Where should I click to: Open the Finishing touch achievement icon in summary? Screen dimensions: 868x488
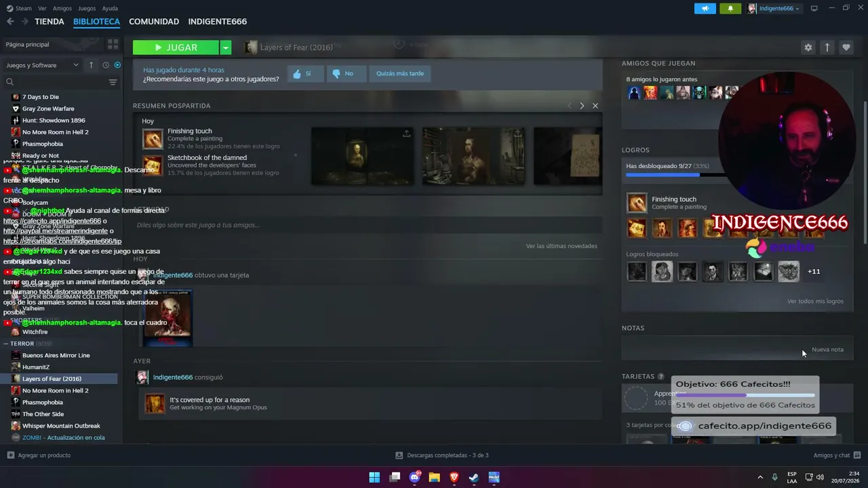tap(153, 138)
